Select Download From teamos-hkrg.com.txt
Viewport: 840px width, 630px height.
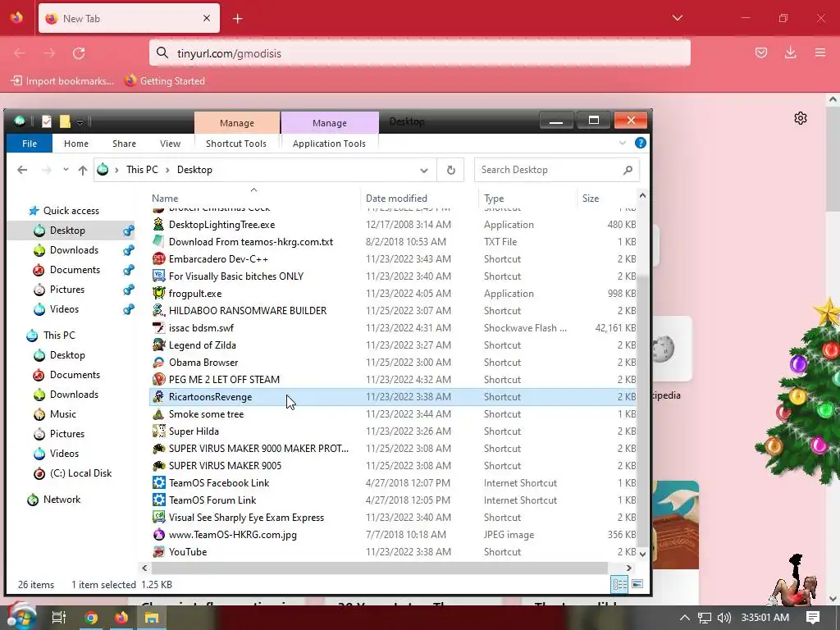coord(251,242)
